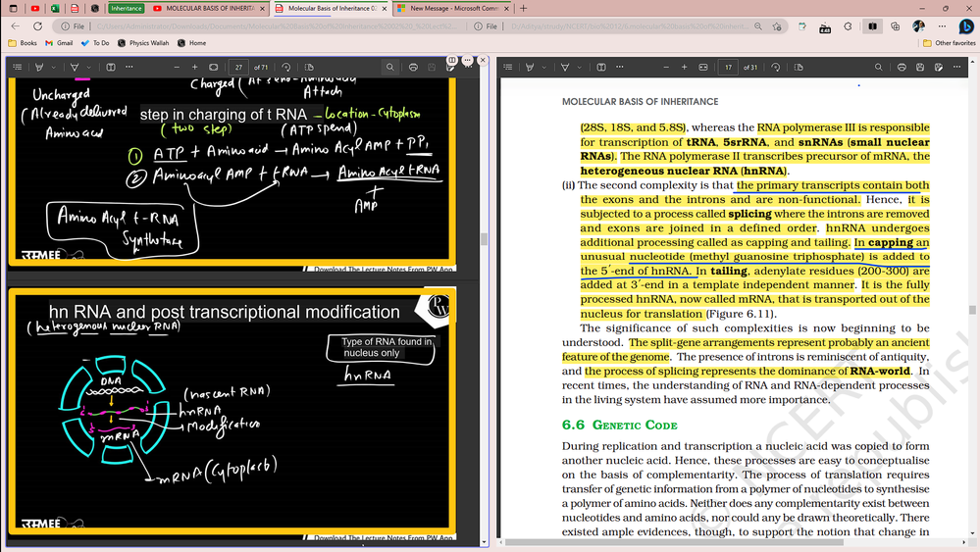Click fit to width in left PDF
The image size is (980, 552).
[x=214, y=67]
